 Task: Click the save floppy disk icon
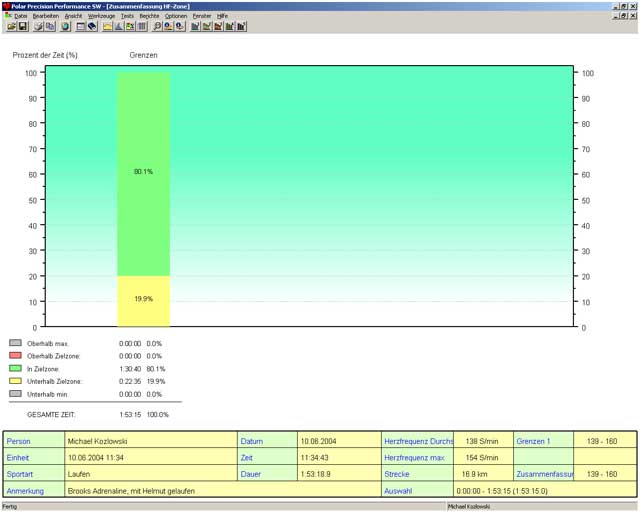pyautogui.click(x=23, y=27)
